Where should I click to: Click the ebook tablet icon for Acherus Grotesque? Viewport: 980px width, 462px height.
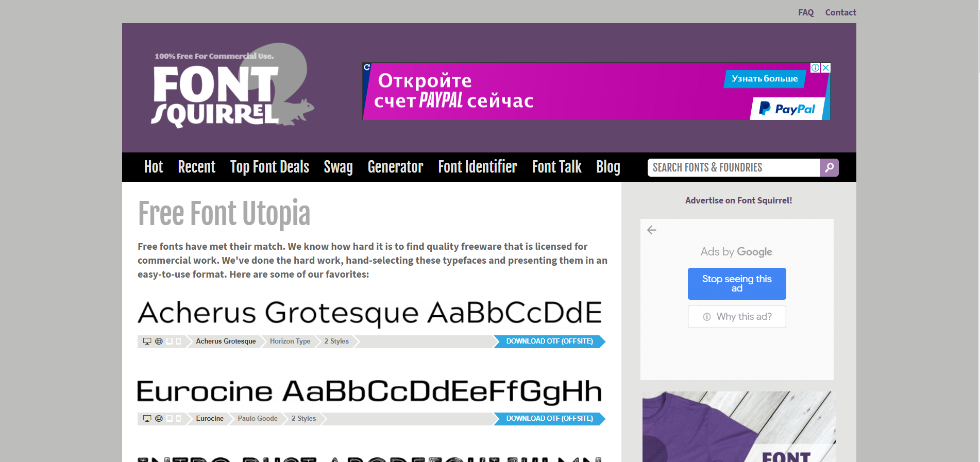pos(169,341)
